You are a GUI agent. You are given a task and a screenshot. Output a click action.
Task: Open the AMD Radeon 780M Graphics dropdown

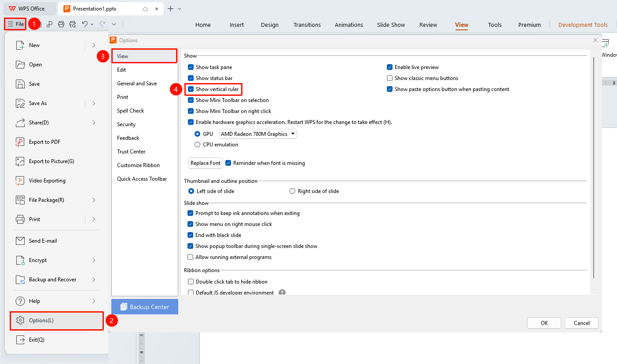point(258,134)
